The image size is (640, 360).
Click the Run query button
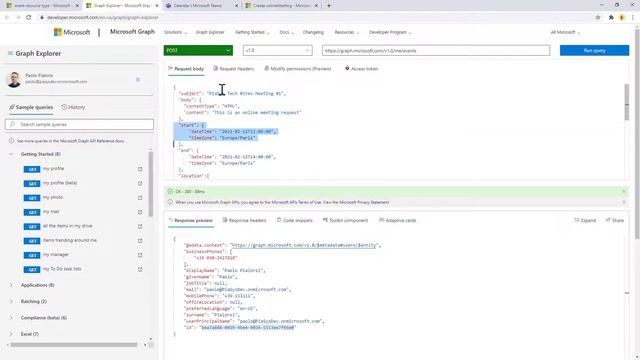point(594,50)
